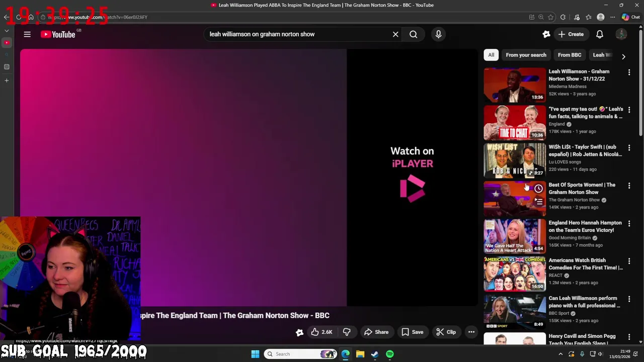Save the video to a playlist

pos(412,332)
